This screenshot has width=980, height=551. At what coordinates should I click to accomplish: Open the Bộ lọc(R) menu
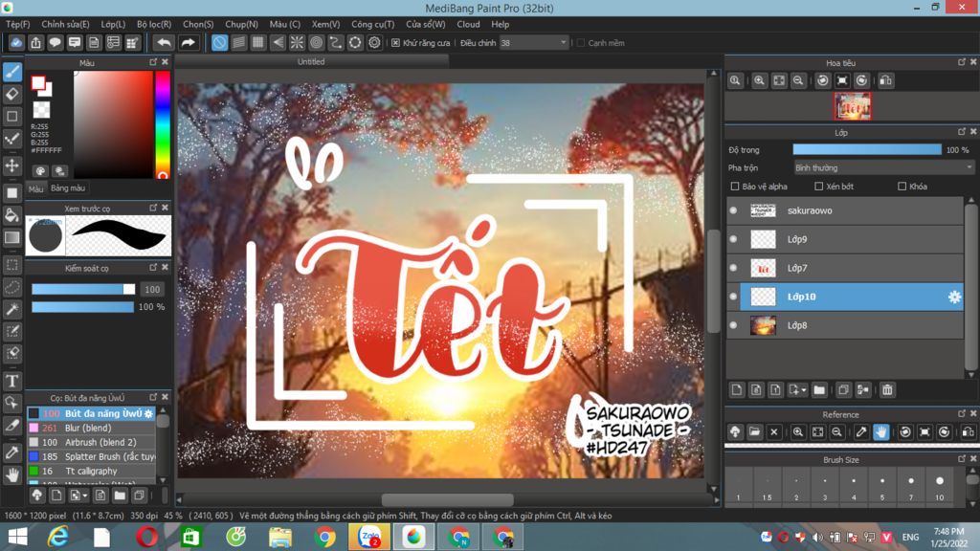coord(154,24)
